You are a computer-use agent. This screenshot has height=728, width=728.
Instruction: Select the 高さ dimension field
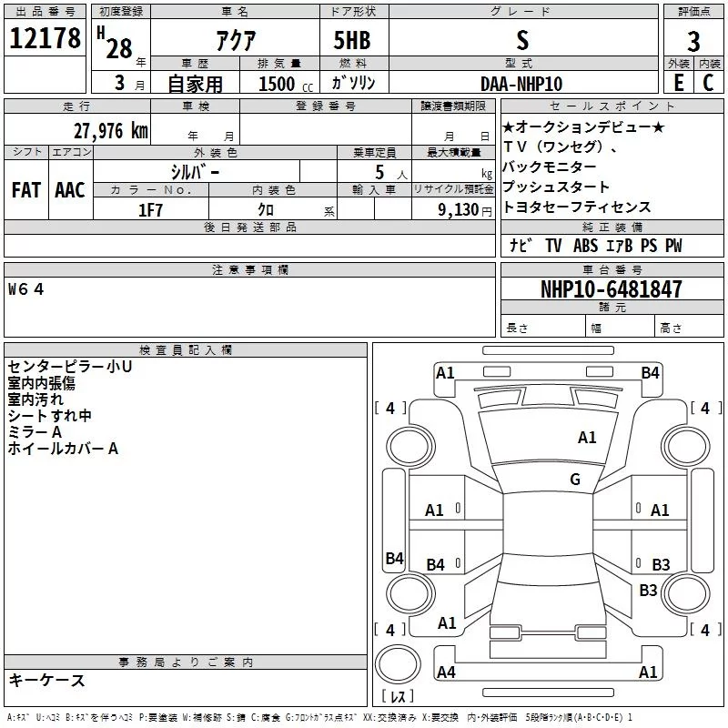689,326
